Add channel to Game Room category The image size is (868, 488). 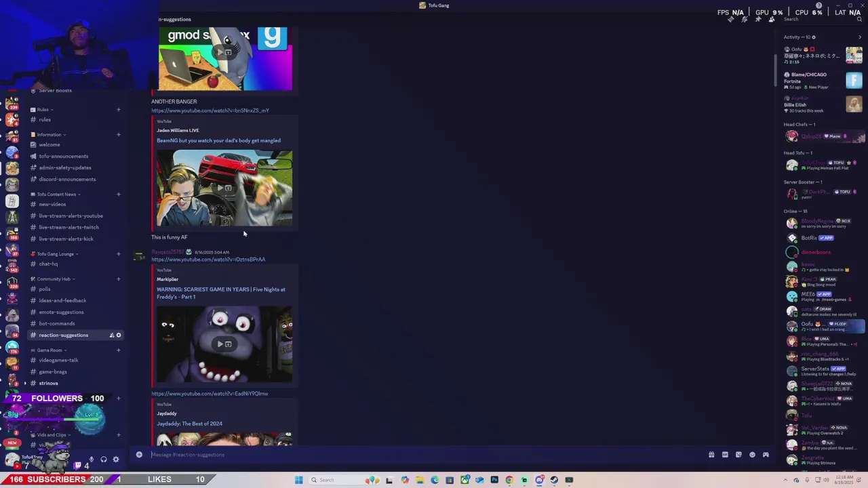[118, 350]
